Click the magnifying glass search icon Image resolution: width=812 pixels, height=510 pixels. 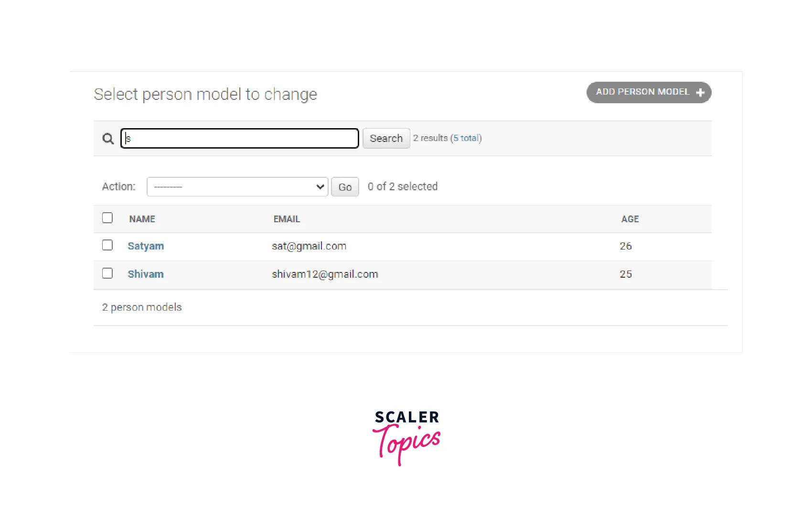(x=108, y=139)
